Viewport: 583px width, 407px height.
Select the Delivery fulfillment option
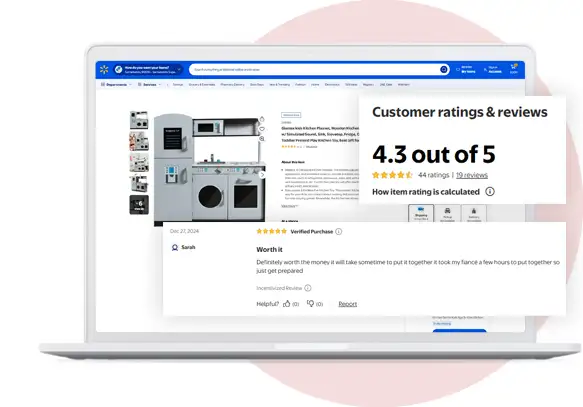click(474, 213)
